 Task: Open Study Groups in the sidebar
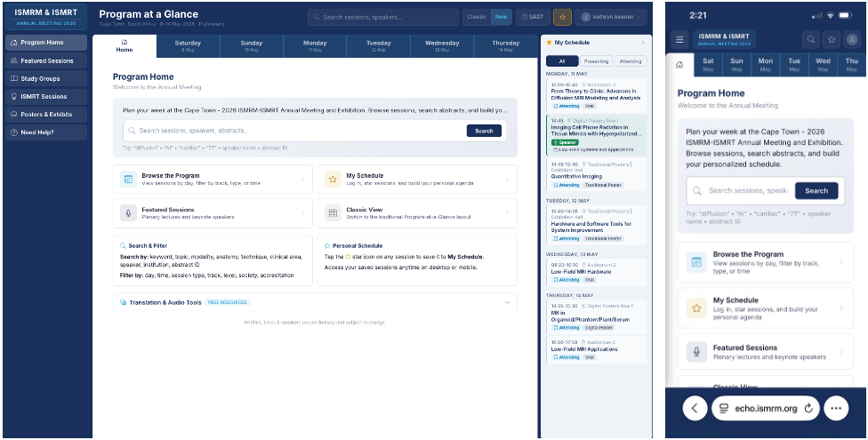[45, 78]
